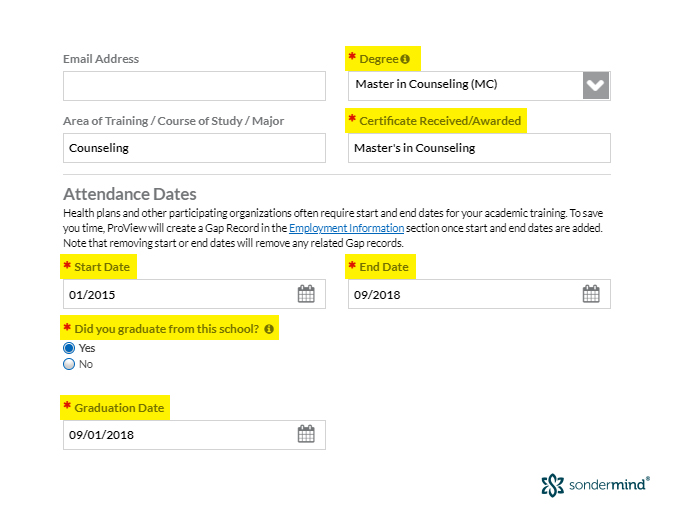
Task: Click the Certificate Received/Awarded text field
Action: [x=479, y=148]
